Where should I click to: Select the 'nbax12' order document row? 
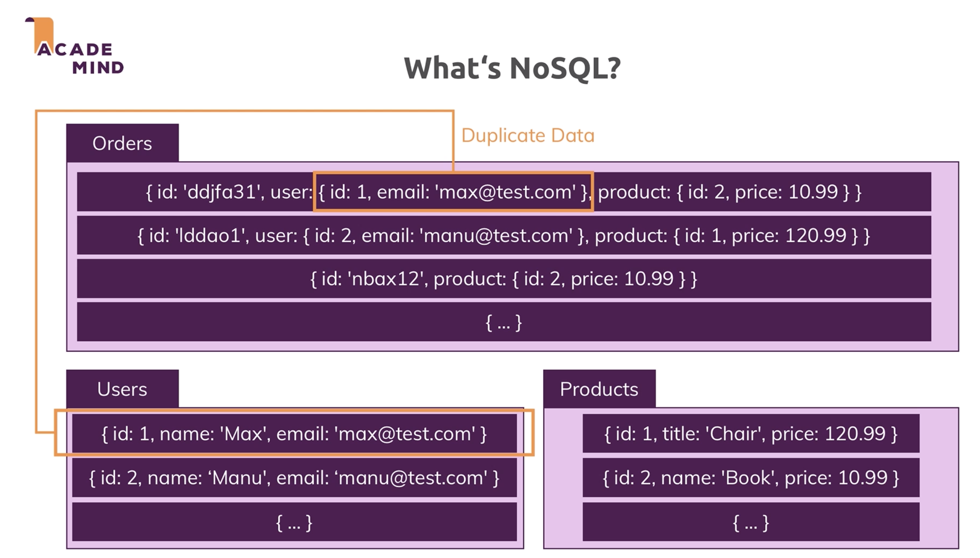coord(504,279)
